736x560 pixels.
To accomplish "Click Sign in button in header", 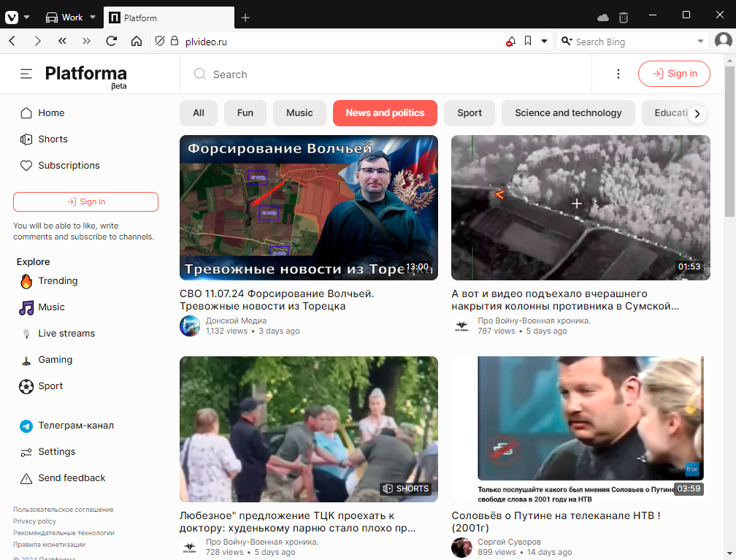I will [674, 74].
